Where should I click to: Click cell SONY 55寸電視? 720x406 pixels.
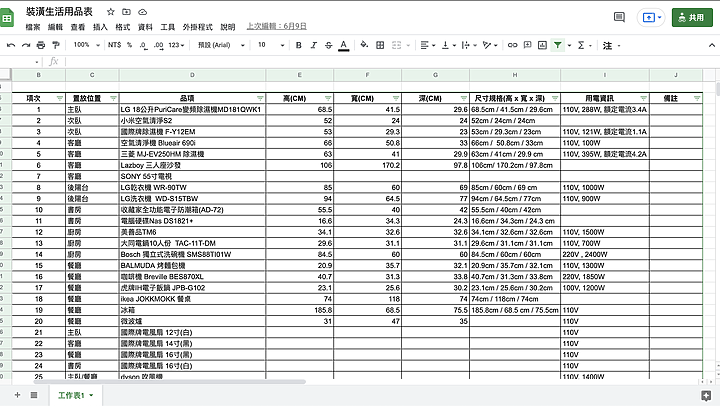click(192, 176)
